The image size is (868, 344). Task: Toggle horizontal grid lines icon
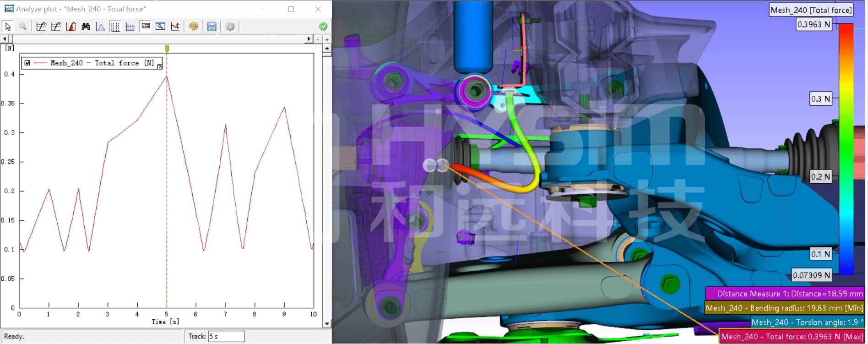pyautogui.click(x=130, y=27)
